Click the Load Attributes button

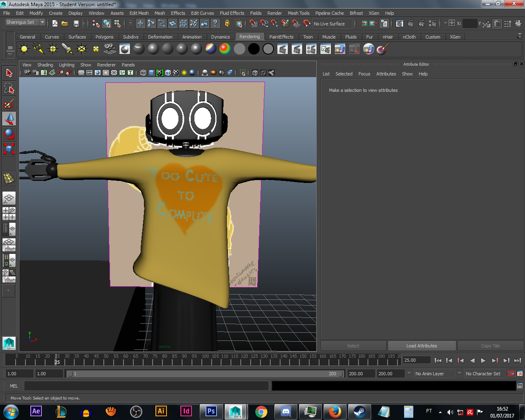(422, 345)
